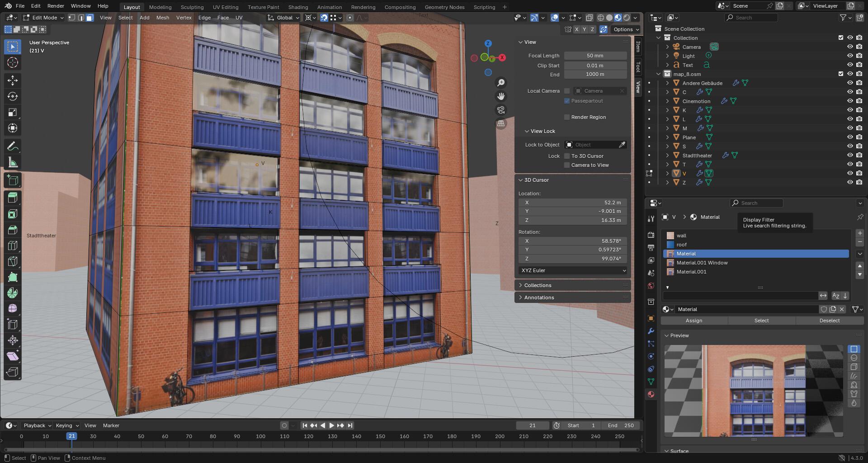Open the Render menu
The image size is (868, 463).
pyautogui.click(x=56, y=6)
